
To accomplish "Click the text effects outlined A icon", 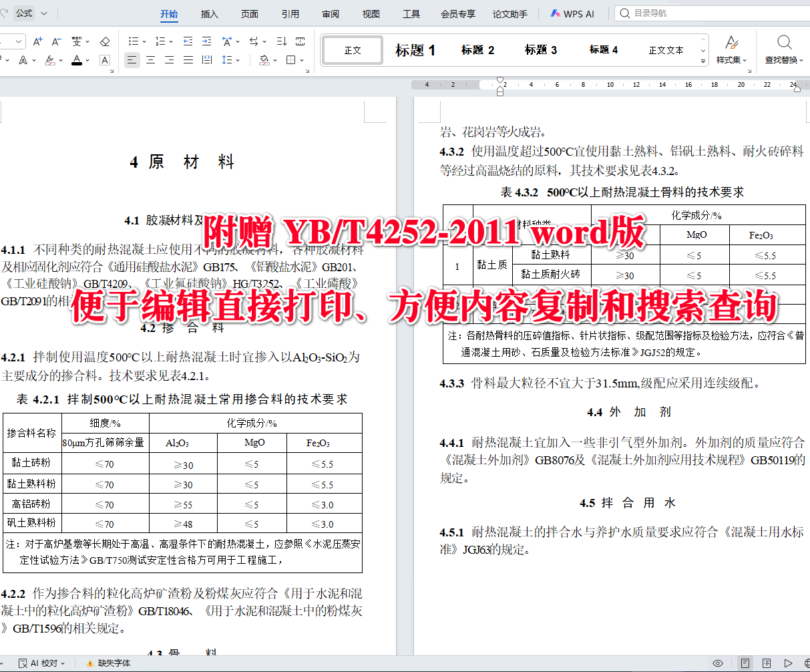I will point(23,60).
